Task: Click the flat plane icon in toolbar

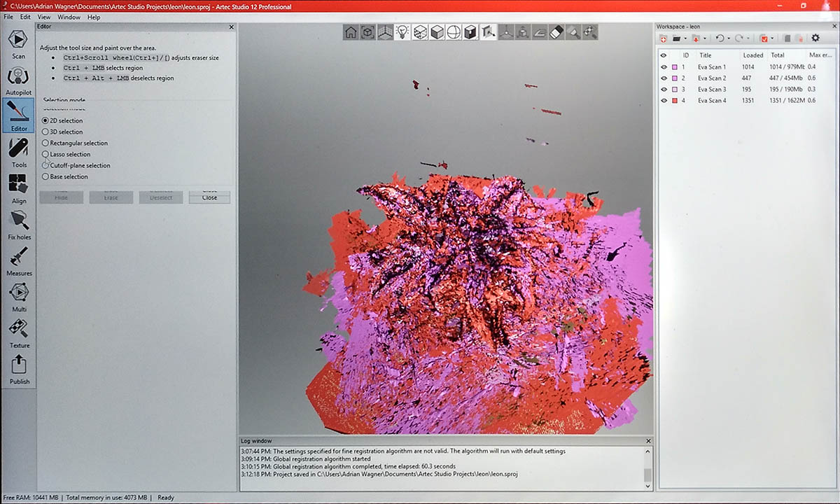Action: tap(540, 32)
